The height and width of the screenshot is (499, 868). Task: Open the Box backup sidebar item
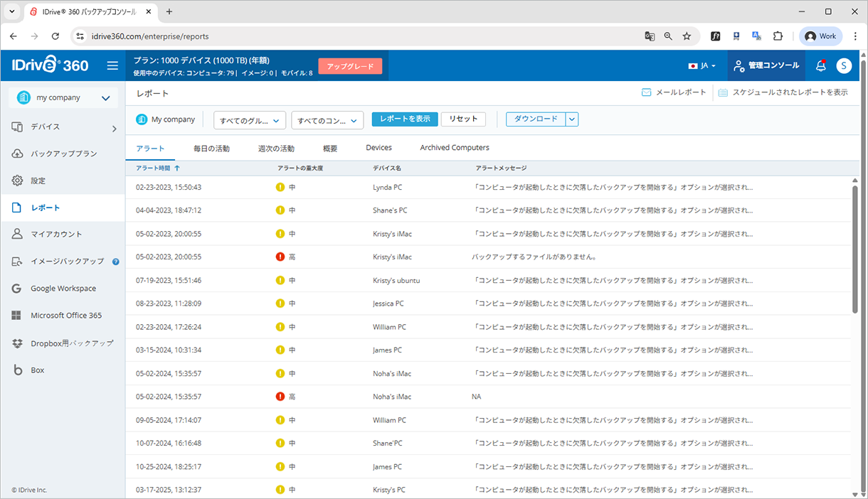click(37, 370)
